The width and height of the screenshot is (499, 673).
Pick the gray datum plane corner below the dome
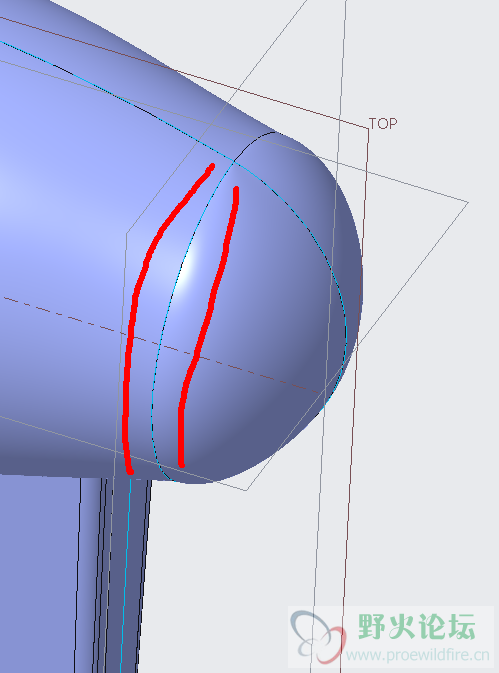pyautogui.click(x=246, y=490)
